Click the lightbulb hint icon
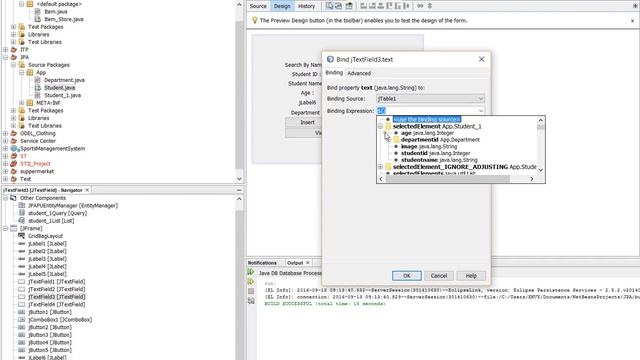The height and width of the screenshot is (360, 640). [x=255, y=20]
